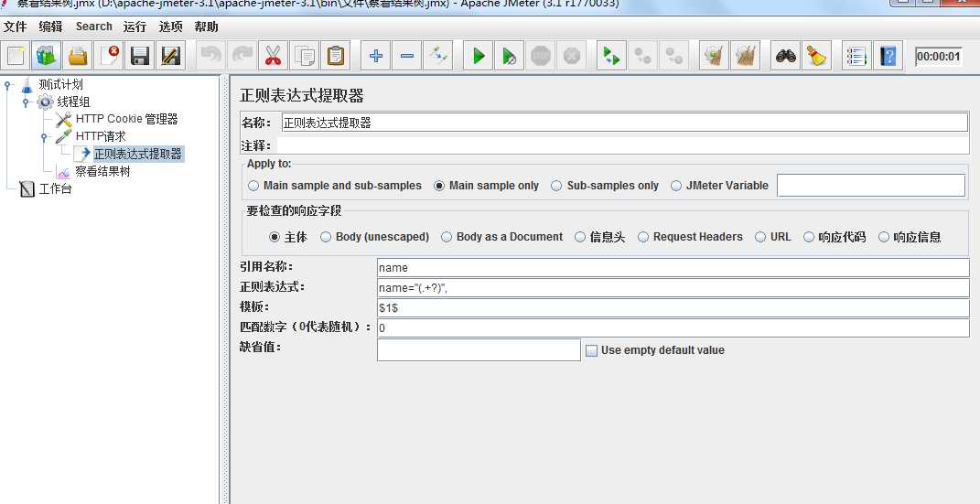This screenshot has height=504, width=980.
Task: Click the 模板 field containing $1$
Action: [673, 308]
